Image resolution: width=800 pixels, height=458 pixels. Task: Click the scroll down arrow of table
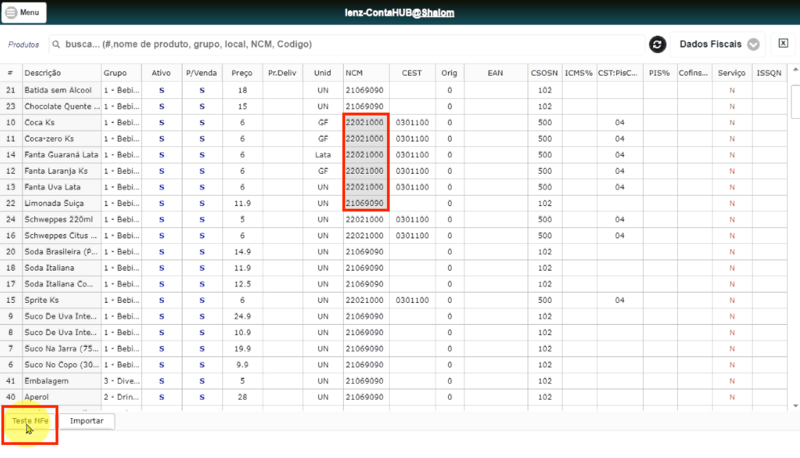(x=795, y=406)
